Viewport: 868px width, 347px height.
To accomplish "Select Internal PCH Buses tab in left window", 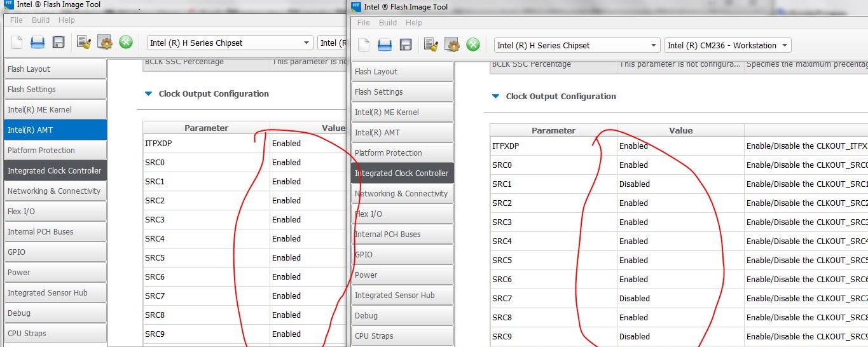I will click(x=55, y=232).
